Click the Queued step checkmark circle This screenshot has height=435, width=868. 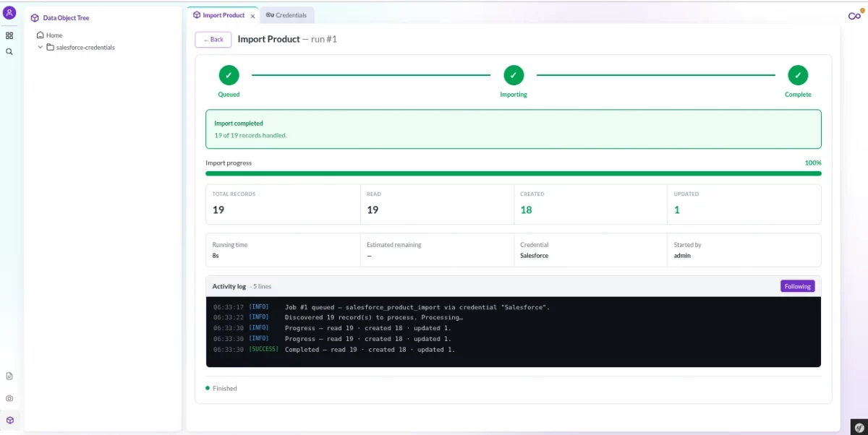(229, 74)
